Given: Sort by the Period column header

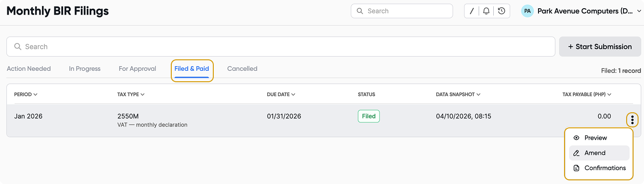Looking at the screenshot, I should (26, 95).
